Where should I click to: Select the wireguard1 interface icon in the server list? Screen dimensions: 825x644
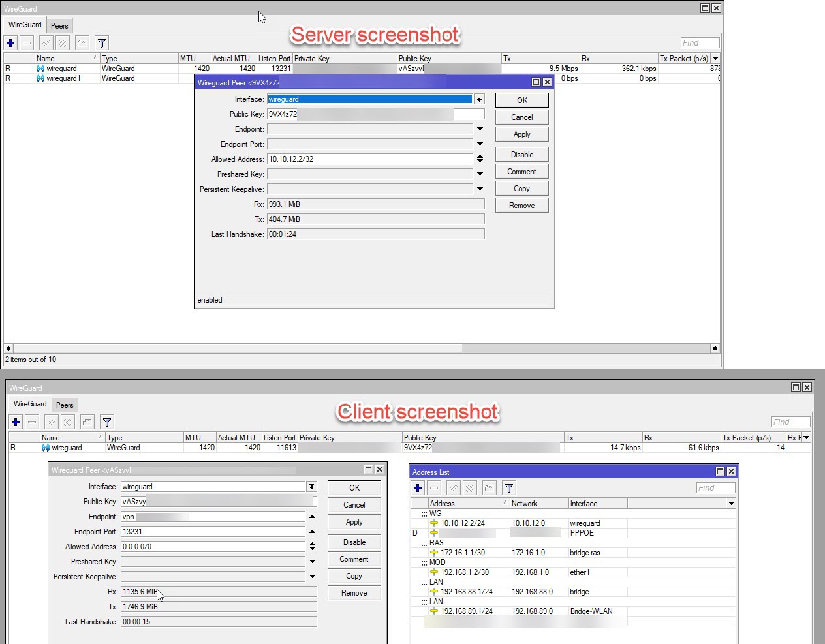click(x=40, y=78)
